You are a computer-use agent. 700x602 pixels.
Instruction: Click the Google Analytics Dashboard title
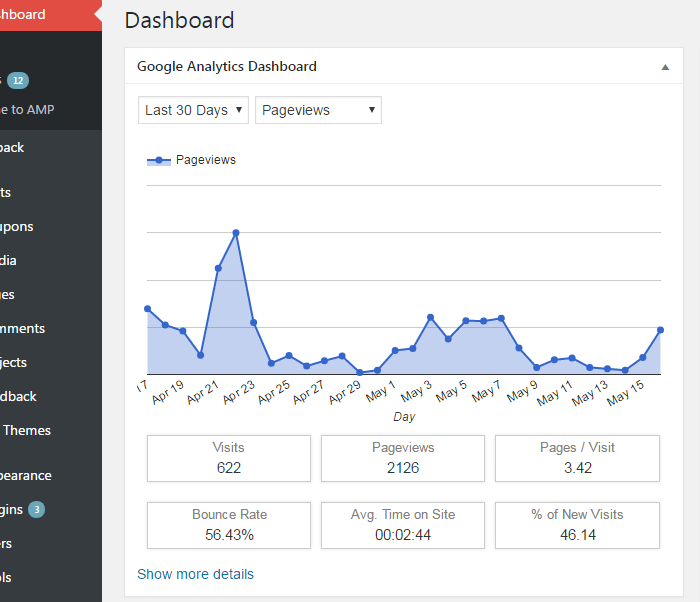click(227, 66)
